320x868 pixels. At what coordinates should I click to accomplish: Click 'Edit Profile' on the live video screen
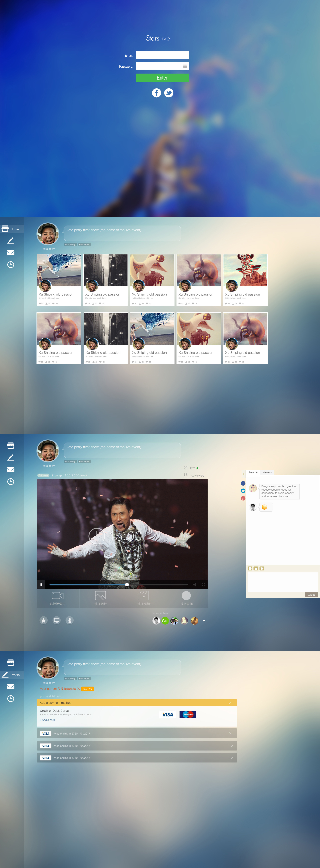pos(84,462)
